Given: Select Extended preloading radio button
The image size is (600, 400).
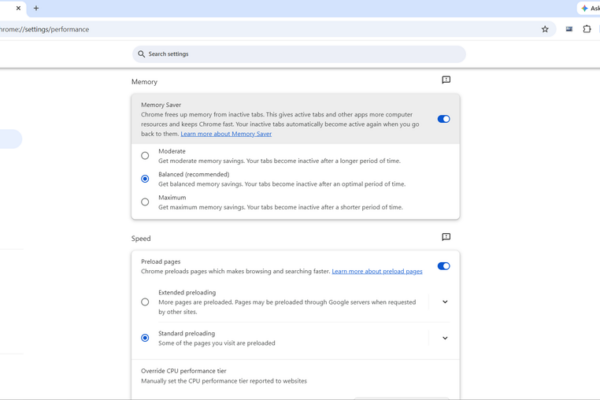Looking at the screenshot, I should pyautogui.click(x=145, y=302).
